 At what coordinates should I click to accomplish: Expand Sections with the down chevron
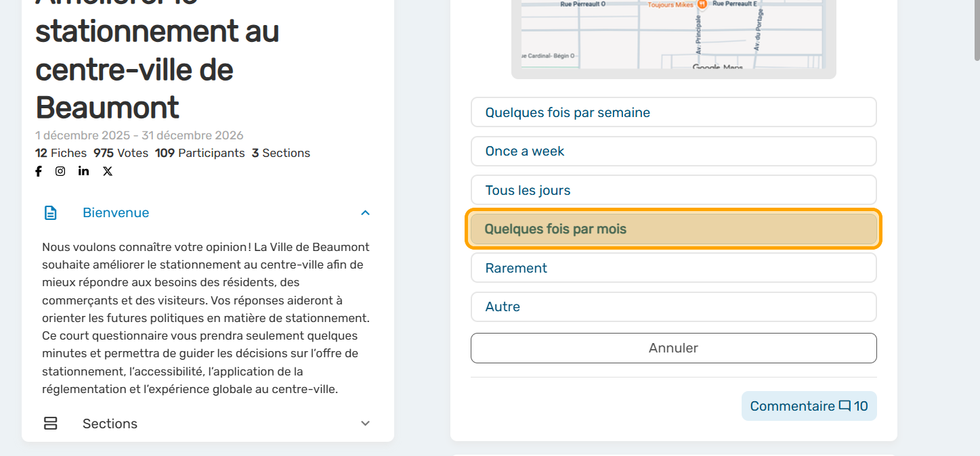(365, 424)
